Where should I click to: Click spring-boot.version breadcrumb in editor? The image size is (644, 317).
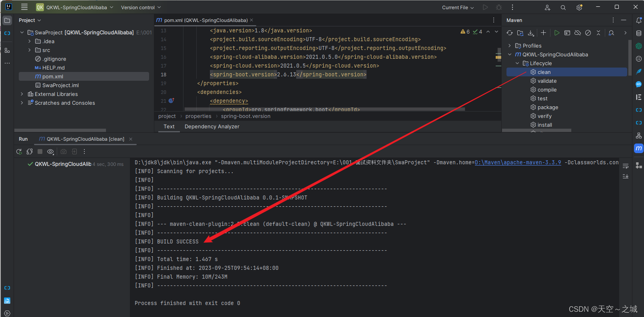pos(245,116)
